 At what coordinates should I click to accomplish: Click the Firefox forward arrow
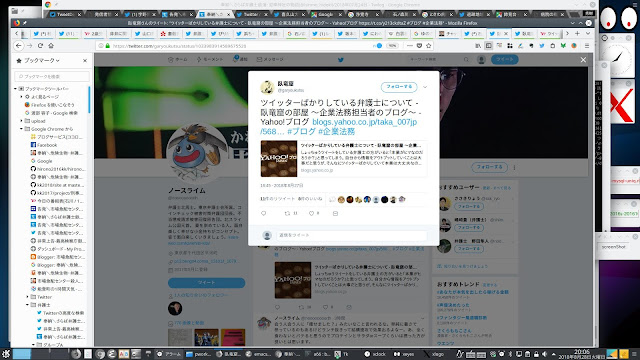pos(30,46)
